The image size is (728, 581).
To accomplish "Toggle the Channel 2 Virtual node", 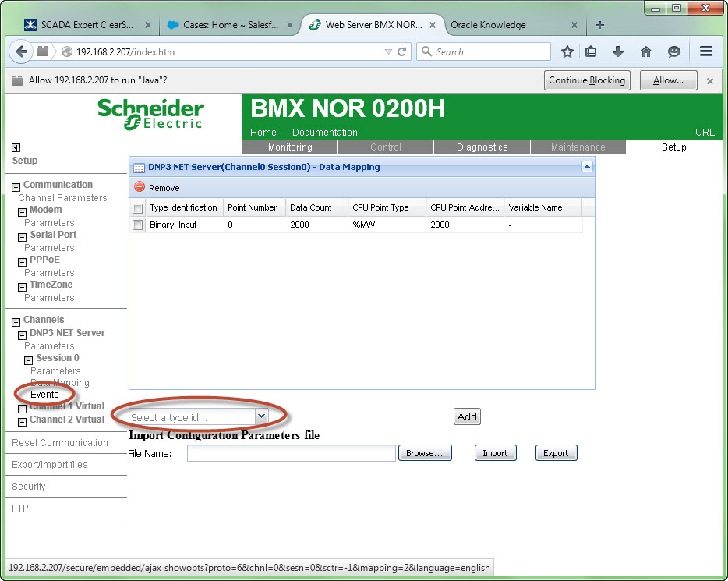I will (x=23, y=422).
